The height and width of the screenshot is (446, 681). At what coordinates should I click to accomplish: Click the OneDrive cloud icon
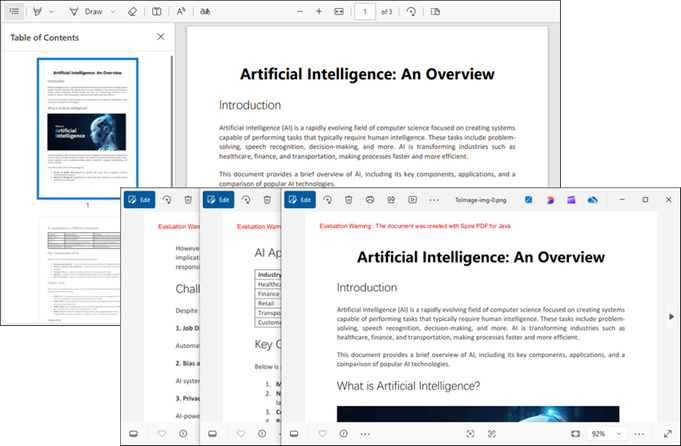click(x=592, y=200)
